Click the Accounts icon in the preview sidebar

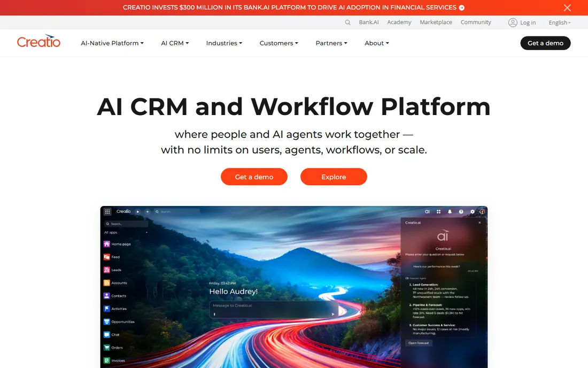point(106,283)
